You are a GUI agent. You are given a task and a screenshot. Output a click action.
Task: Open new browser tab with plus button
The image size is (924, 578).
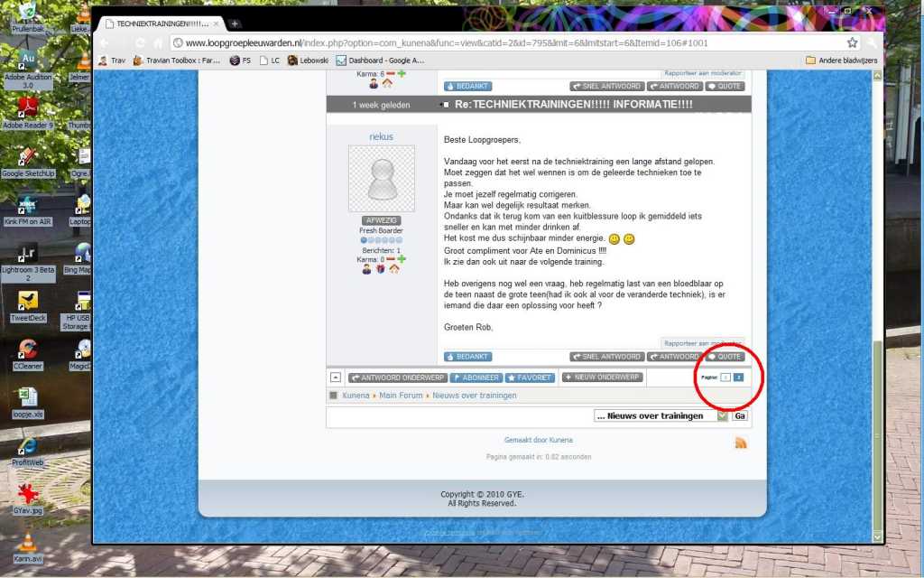coord(235,23)
